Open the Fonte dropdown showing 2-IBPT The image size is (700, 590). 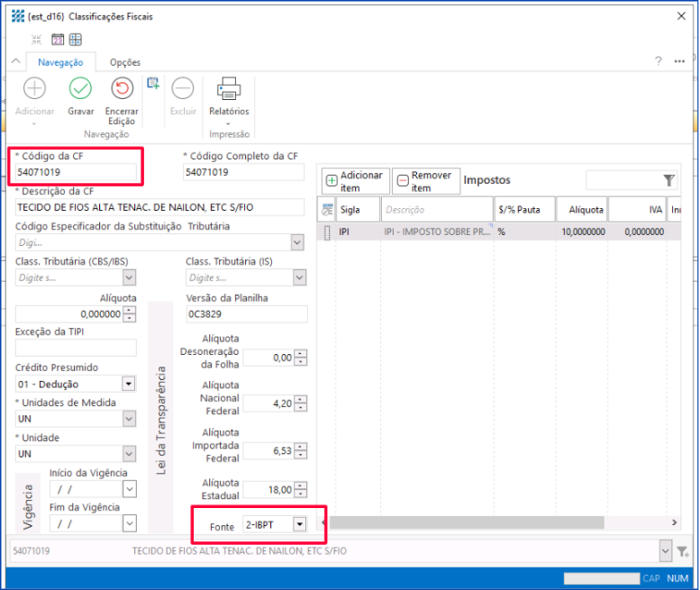[x=300, y=524]
